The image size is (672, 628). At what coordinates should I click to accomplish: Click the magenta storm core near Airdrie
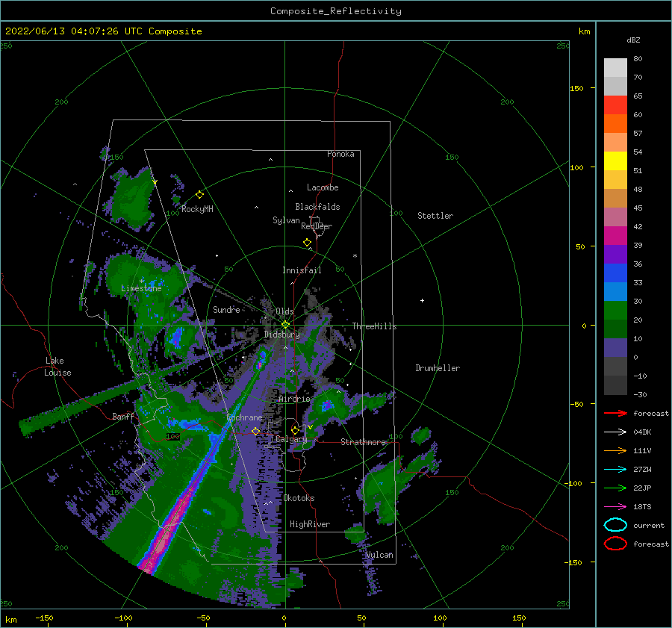(328, 405)
